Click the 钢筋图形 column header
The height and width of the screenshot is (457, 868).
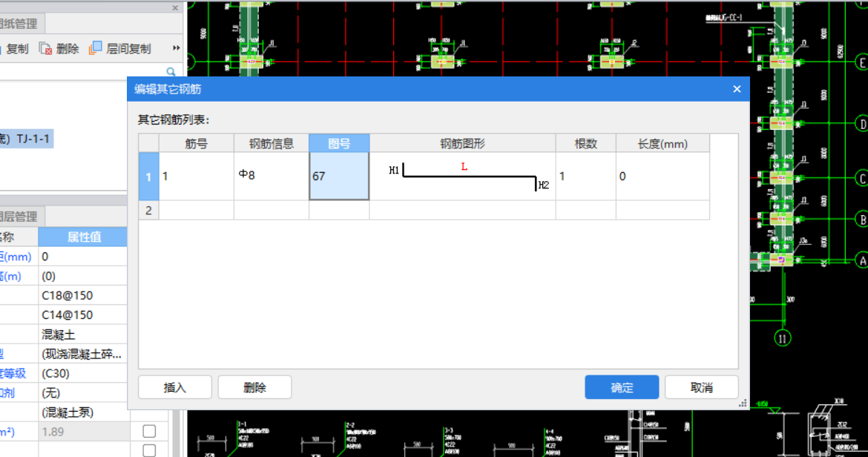pyautogui.click(x=463, y=144)
